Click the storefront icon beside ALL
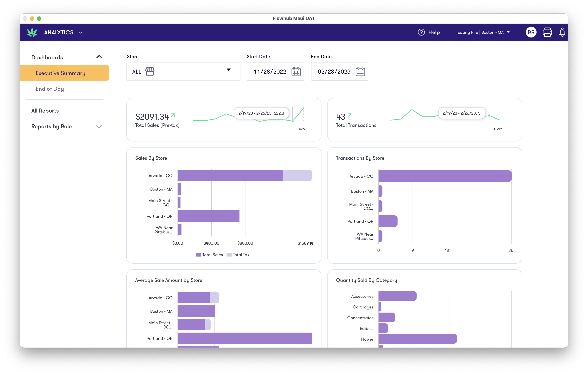The height and width of the screenshot is (374, 588). pyautogui.click(x=150, y=71)
